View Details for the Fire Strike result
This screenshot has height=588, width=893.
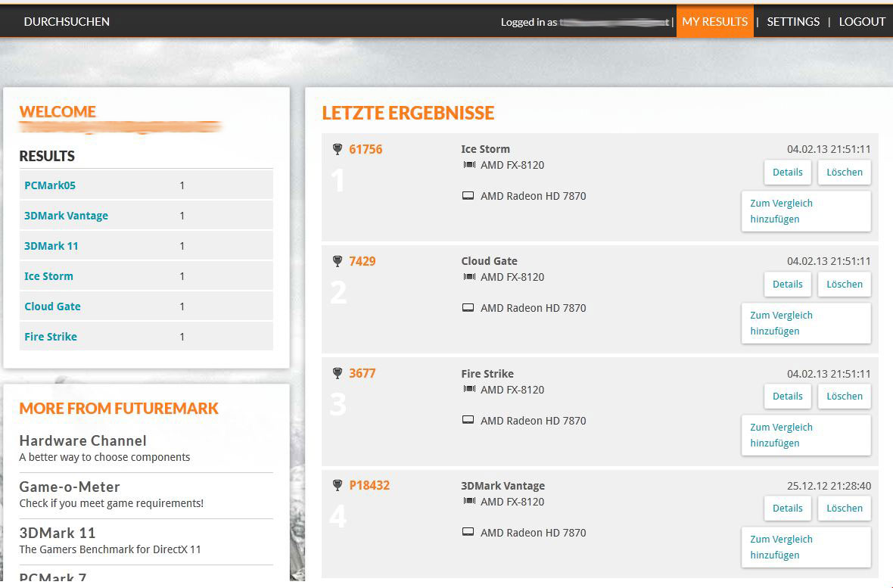(x=788, y=396)
